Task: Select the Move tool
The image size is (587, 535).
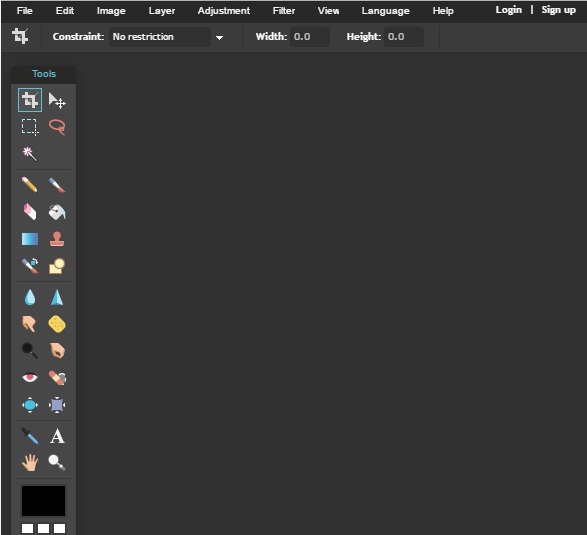Action: [57, 100]
